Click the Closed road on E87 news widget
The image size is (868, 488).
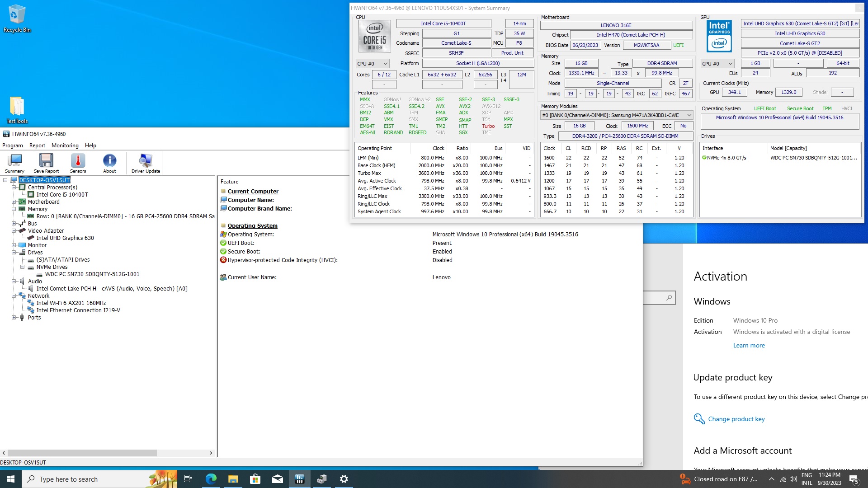click(x=719, y=479)
